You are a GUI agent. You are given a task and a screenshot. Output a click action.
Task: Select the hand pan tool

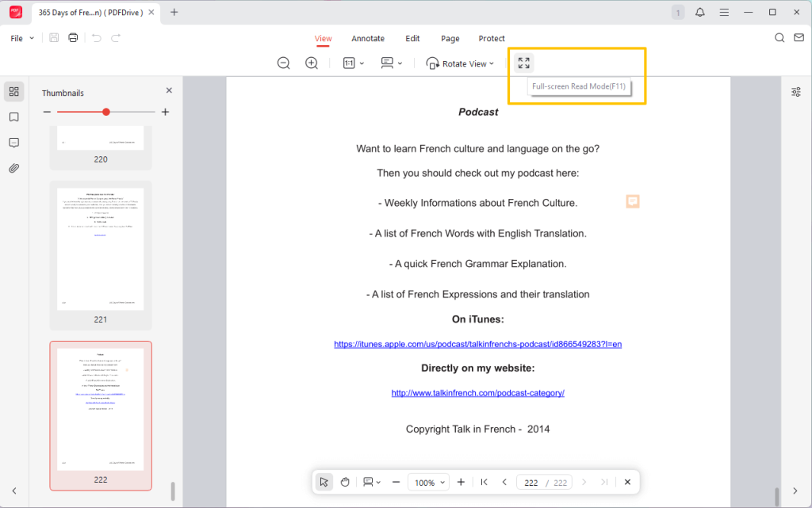(x=345, y=482)
